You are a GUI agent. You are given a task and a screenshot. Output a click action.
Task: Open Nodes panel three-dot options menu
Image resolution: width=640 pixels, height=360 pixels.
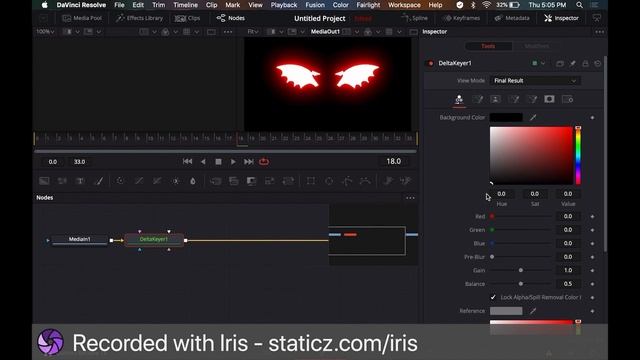click(410, 198)
